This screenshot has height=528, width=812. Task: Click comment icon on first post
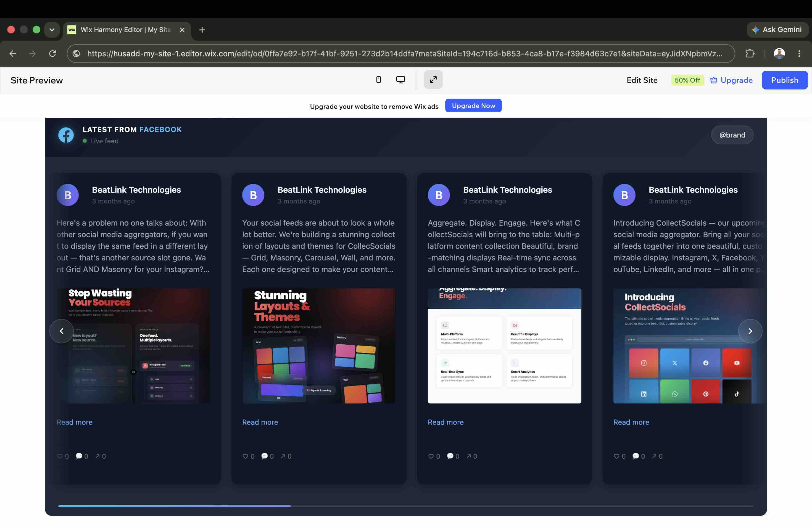pyautogui.click(x=79, y=456)
